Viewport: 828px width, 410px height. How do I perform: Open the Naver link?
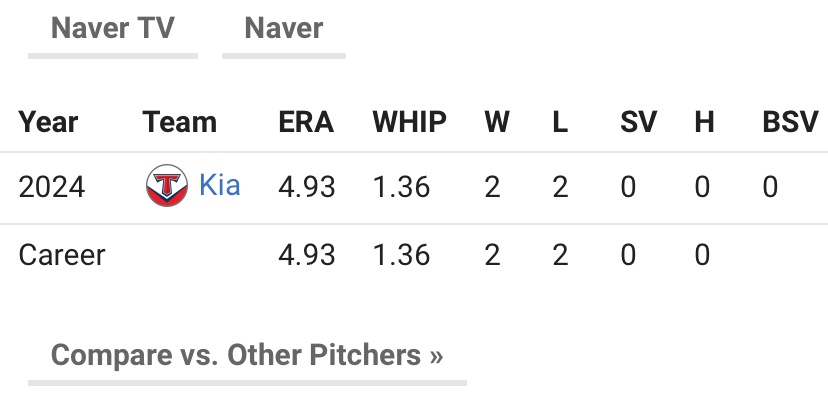point(284,28)
